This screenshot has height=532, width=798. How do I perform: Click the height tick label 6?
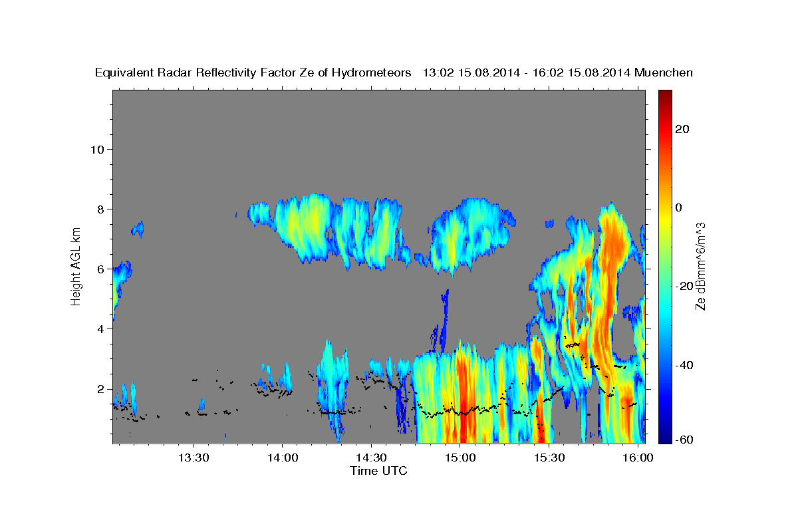point(101,269)
